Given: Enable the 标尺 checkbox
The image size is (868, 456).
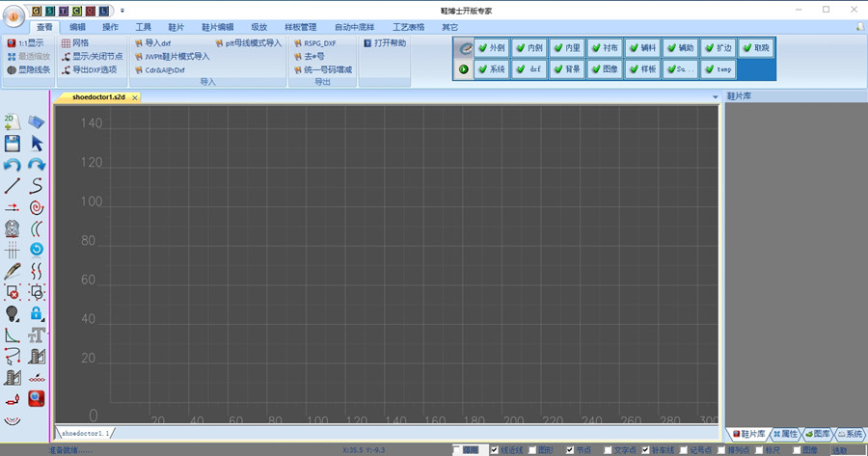Looking at the screenshot, I should click(758, 450).
